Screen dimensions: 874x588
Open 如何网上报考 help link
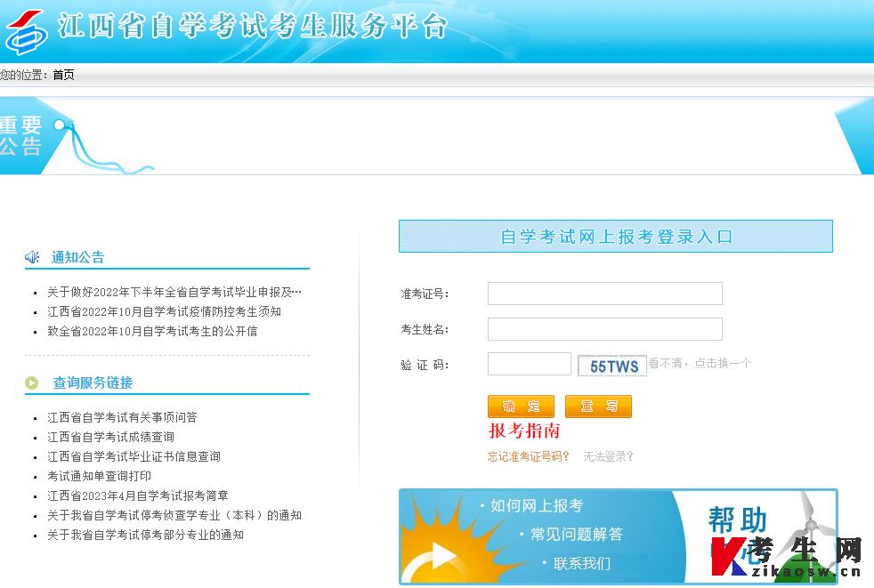click(536, 505)
